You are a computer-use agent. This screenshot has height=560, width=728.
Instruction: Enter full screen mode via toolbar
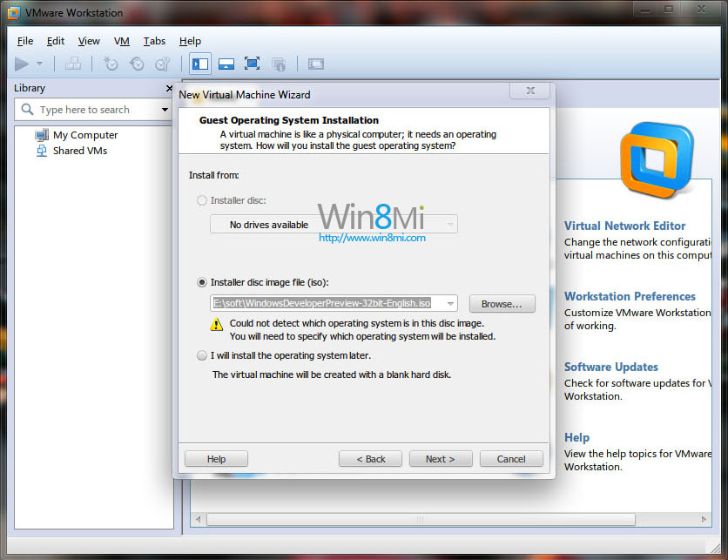click(253, 64)
